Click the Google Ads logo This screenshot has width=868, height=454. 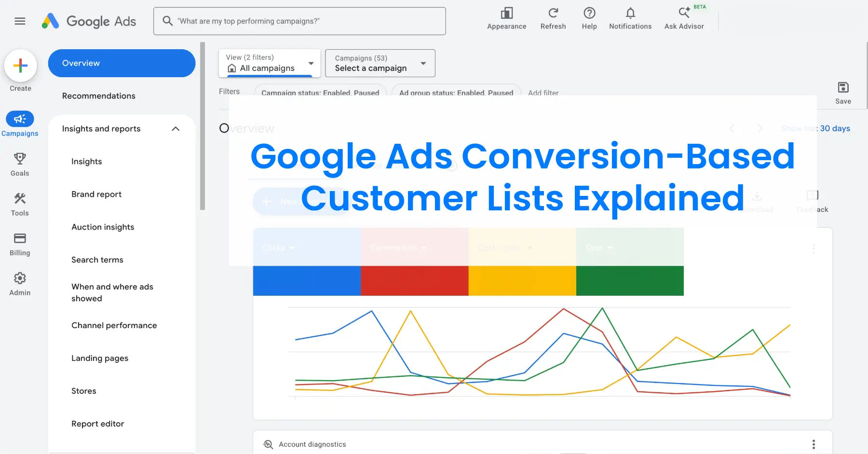click(x=89, y=21)
